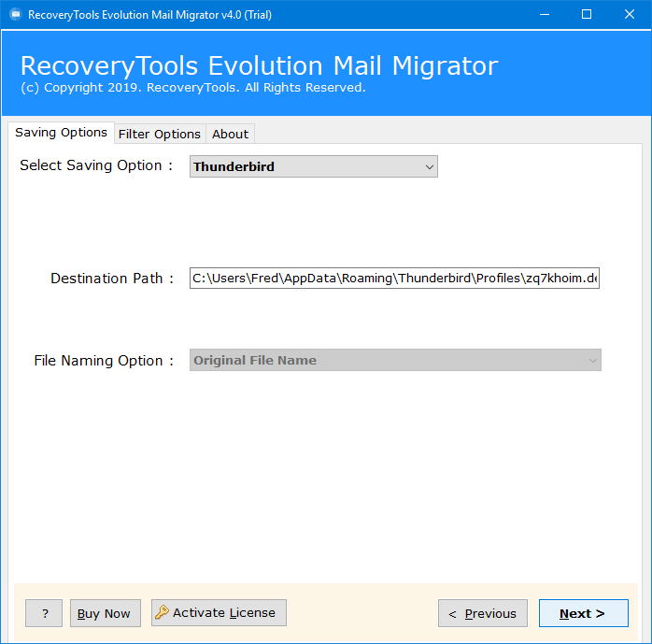Expand the Select Saving Option dropdown showing Thunderbird
The height and width of the screenshot is (644, 652).
click(x=314, y=166)
